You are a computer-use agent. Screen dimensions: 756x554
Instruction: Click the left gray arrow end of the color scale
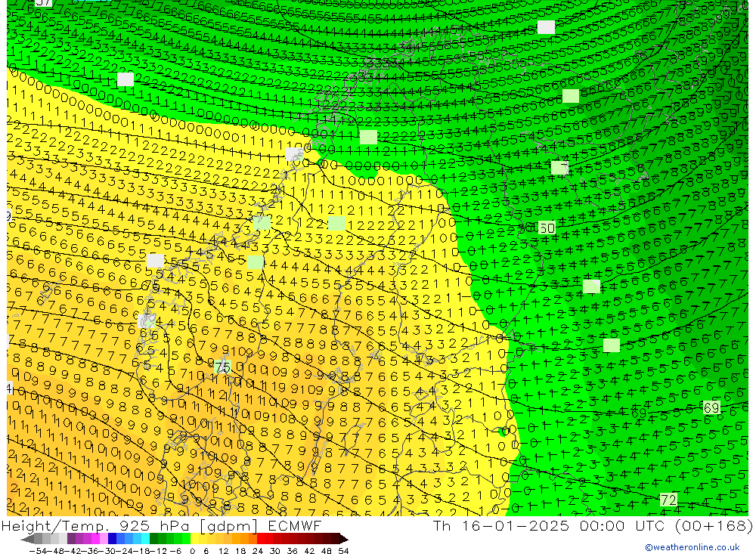pos(27,540)
